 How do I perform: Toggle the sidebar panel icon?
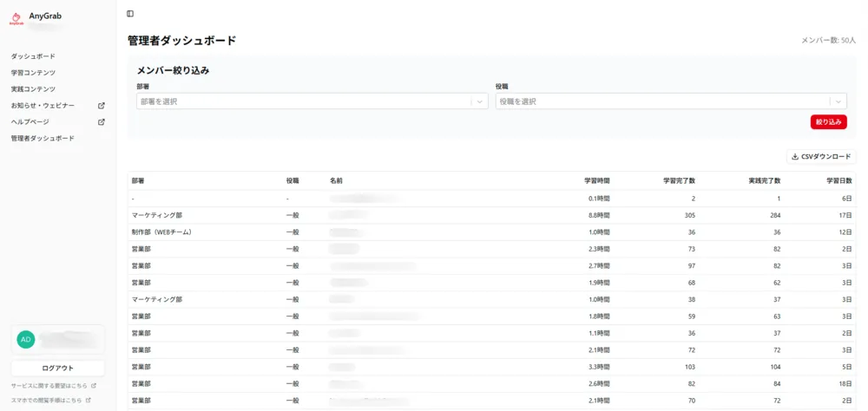pyautogui.click(x=130, y=14)
